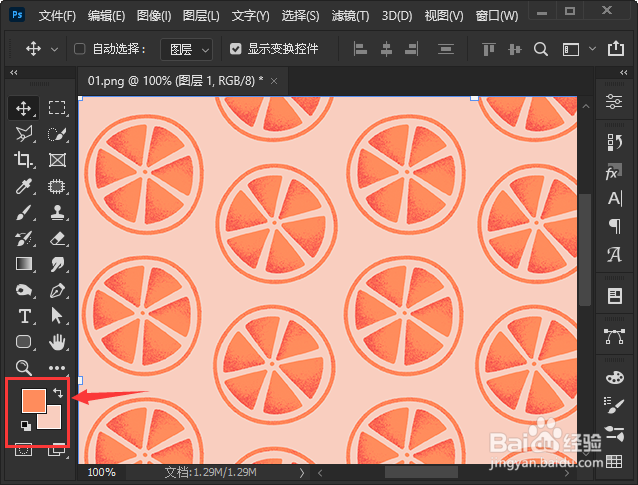Select the Rounded Rectangle shape tool

click(x=23, y=342)
